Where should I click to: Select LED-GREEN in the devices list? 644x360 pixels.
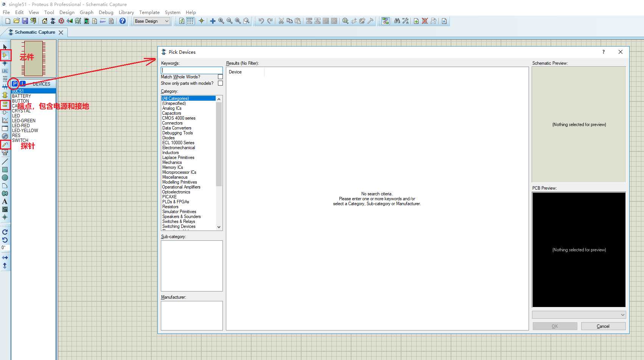[x=24, y=121]
